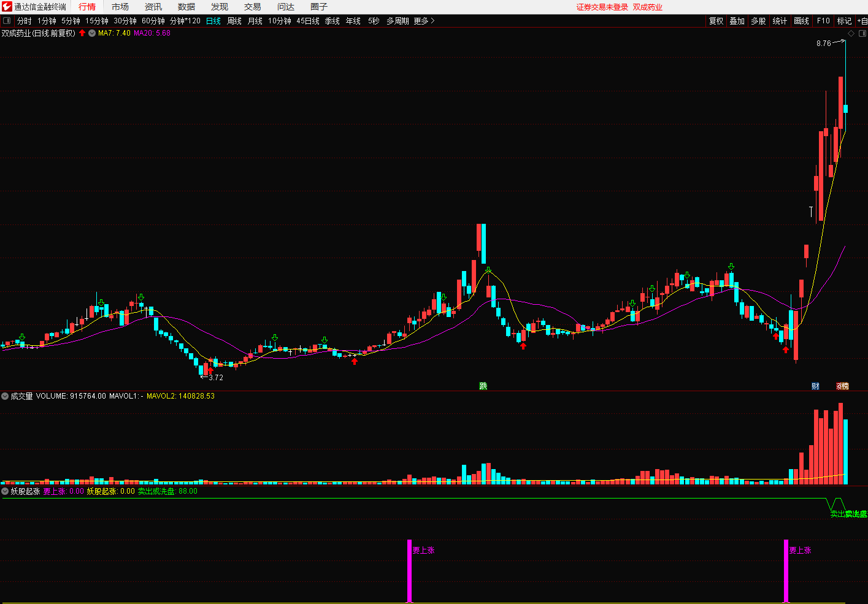
Task: Open 妖股起涨 indicator dropdown circle
Action: click(5, 491)
